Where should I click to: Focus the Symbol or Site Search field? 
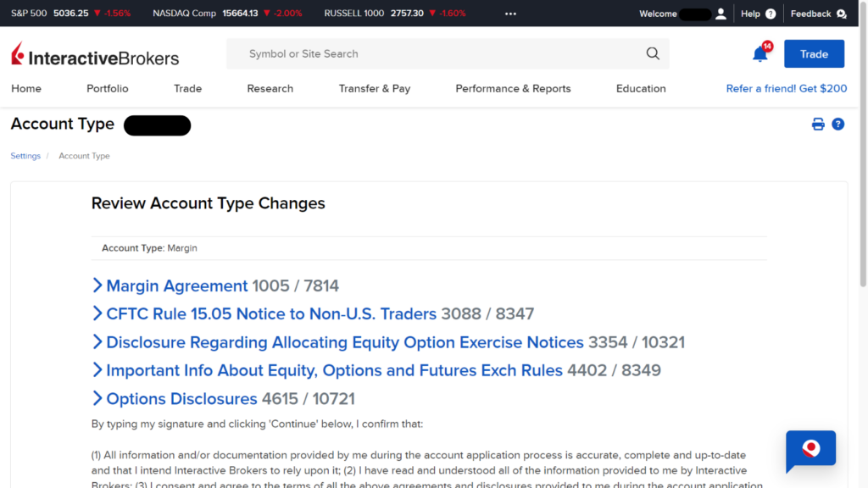448,53
